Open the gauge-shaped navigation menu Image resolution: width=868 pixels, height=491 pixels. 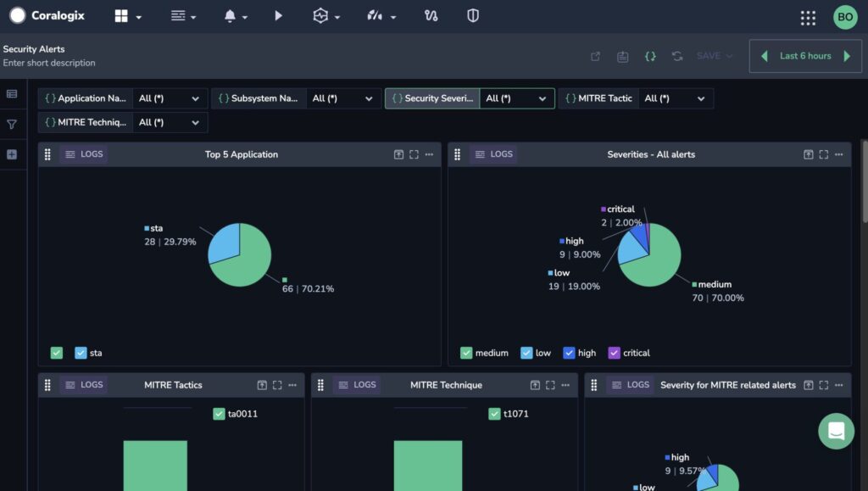(381, 16)
